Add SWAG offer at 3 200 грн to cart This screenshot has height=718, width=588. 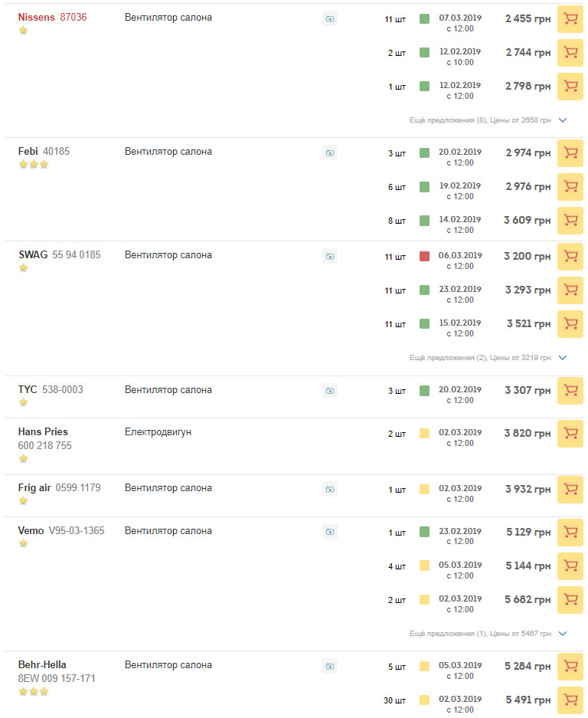pos(570,257)
